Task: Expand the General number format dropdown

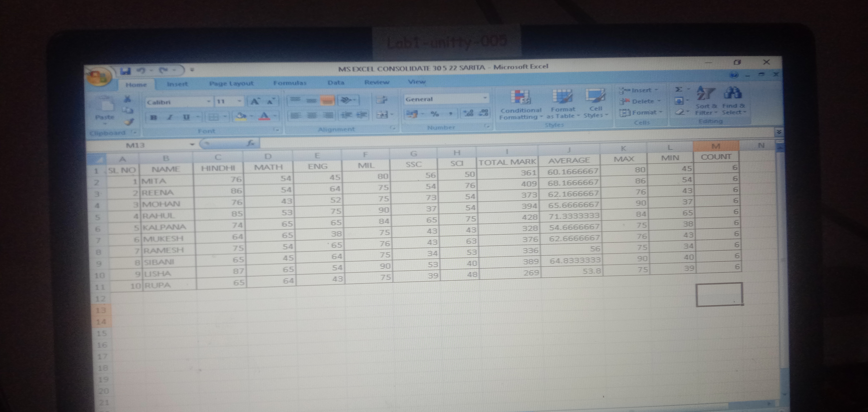Action: (x=485, y=98)
